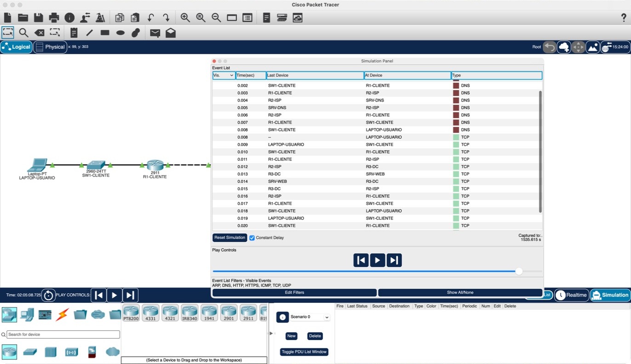Select the 4331 router model thumbnail
631x364 pixels.
point(150,313)
